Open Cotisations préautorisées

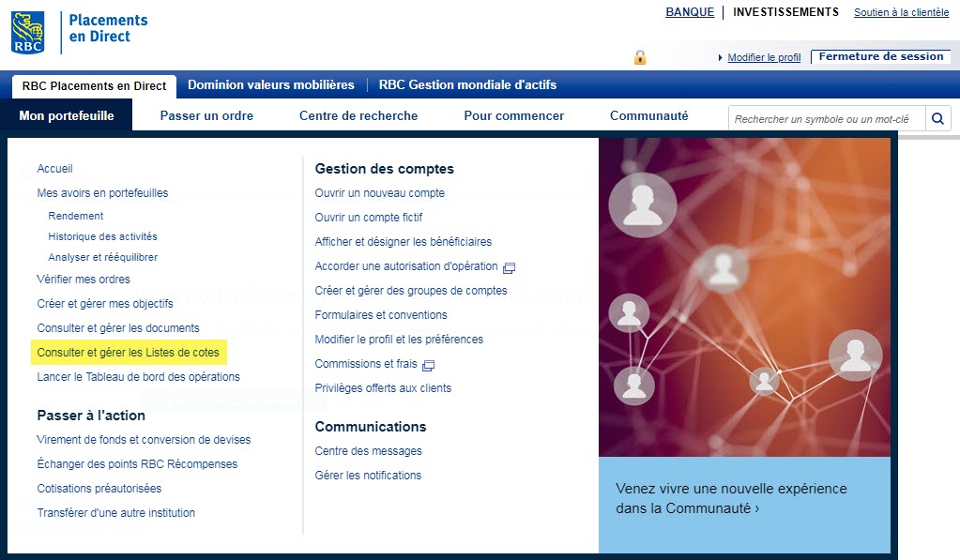99,489
